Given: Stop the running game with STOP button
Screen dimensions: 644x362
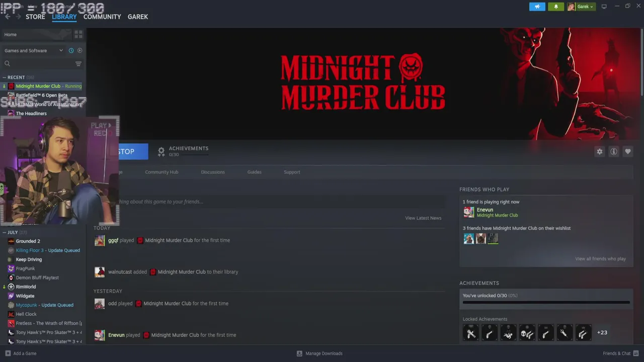Looking at the screenshot, I should coord(133,151).
